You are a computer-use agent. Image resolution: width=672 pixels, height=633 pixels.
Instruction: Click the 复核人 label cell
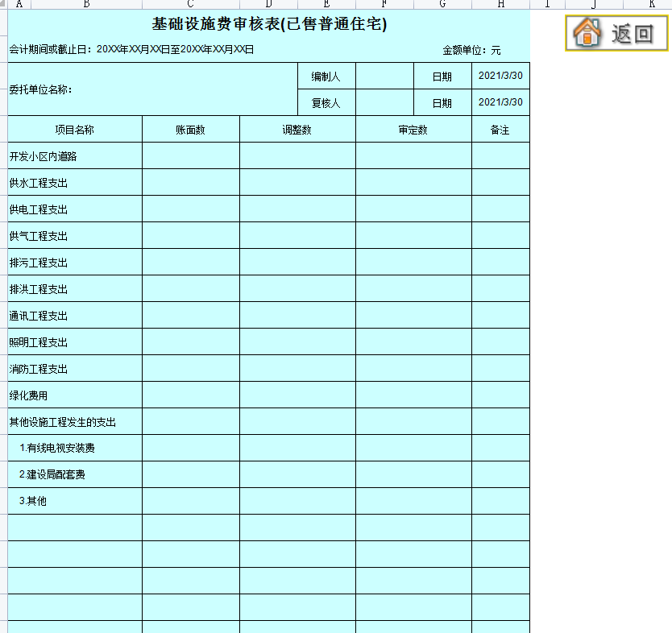[x=327, y=102]
